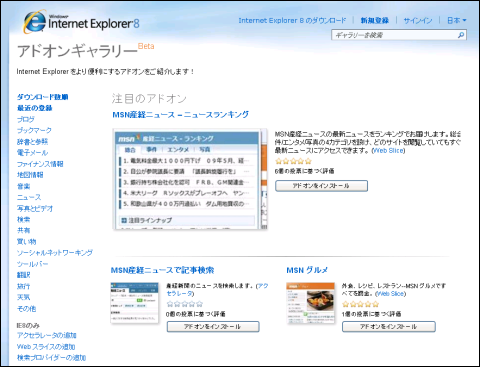This screenshot has height=367, width=480.
Task: Open the 新規登録 link
Action: (375, 20)
